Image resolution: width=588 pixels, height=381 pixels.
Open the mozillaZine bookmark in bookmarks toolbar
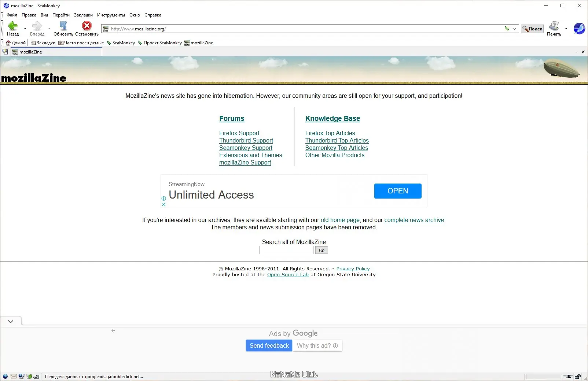[199, 43]
